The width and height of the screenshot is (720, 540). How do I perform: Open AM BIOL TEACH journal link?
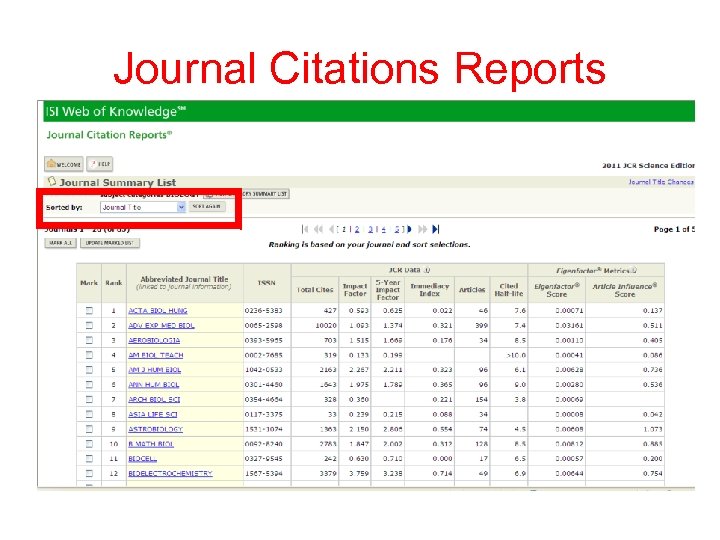click(156, 355)
